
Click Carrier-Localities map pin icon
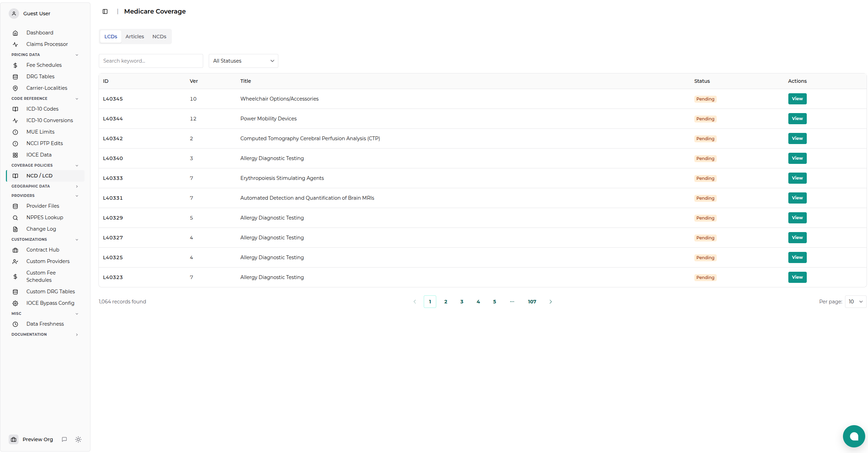(x=15, y=88)
